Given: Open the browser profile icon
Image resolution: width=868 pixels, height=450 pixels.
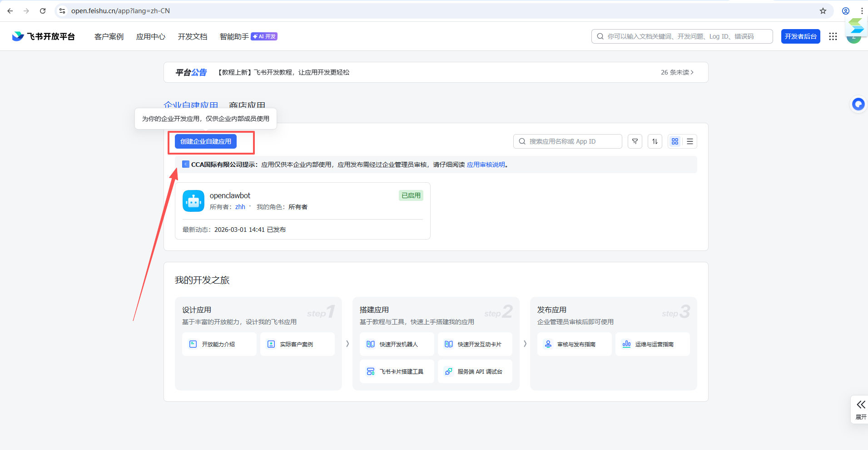Looking at the screenshot, I should click(x=846, y=11).
